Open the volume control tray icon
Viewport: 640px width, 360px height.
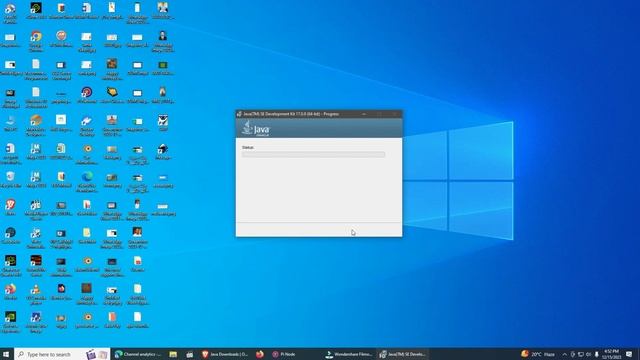(x=589, y=354)
